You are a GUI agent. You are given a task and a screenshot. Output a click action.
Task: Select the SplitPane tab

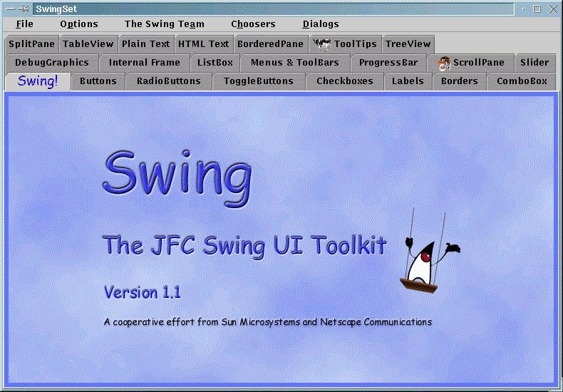[x=31, y=44]
